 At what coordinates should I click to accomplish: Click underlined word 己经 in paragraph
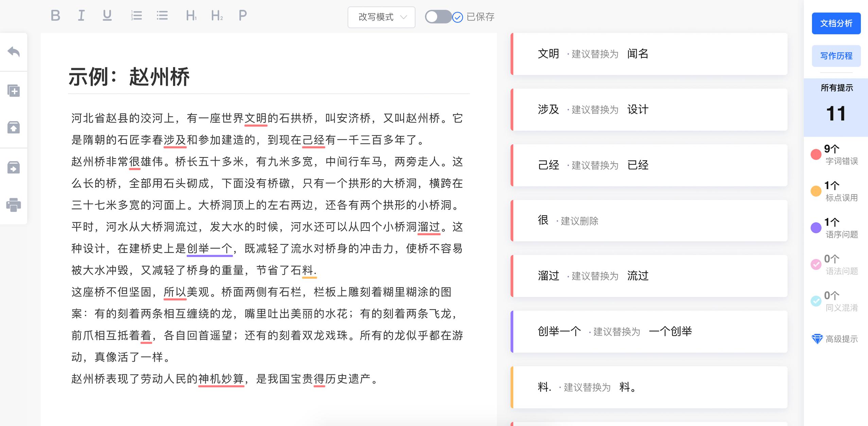coord(313,140)
